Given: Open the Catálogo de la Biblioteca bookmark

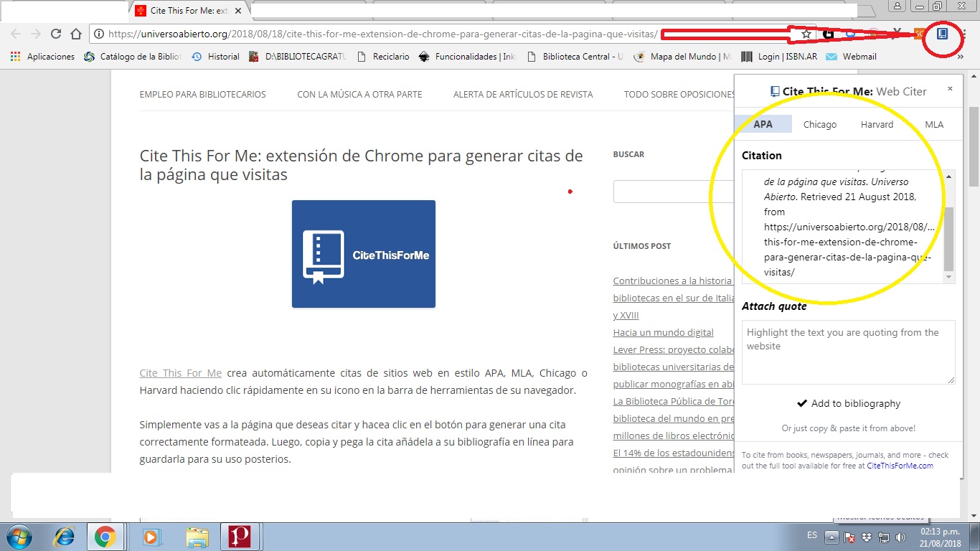Looking at the screenshot, I should (133, 56).
